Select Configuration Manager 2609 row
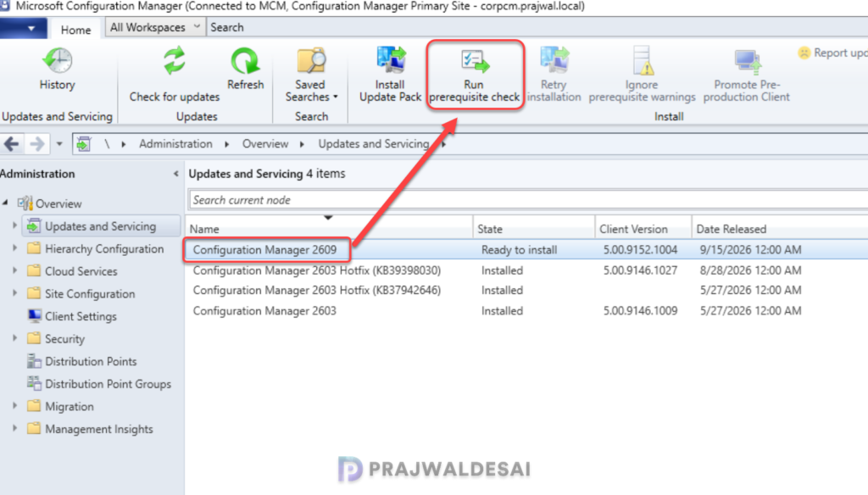Viewport: 868px width, 495px height. tap(526, 250)
